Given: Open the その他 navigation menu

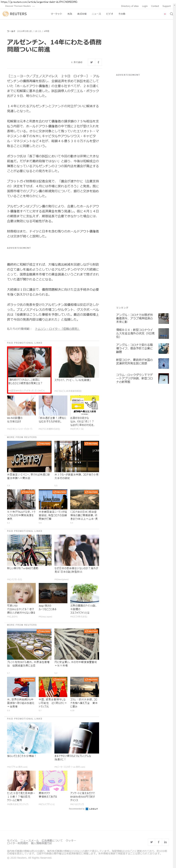Looking at the screenshot, I should [x=121, y=14].
